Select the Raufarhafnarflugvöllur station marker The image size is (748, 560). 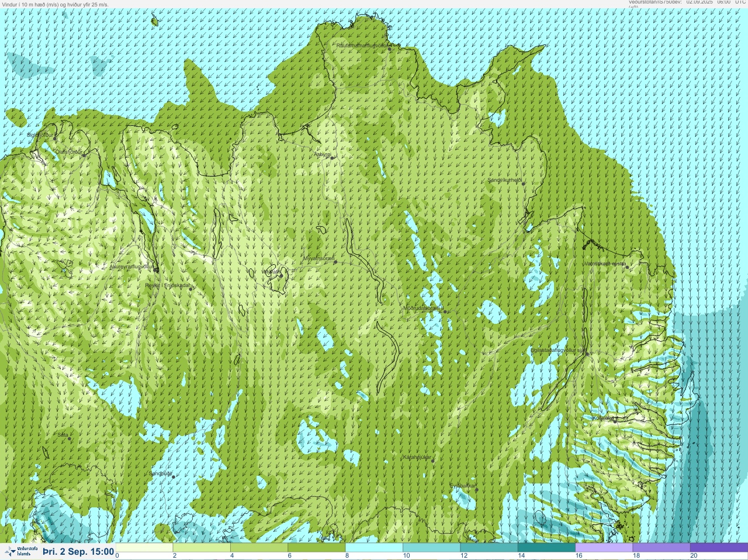(390, 50)
